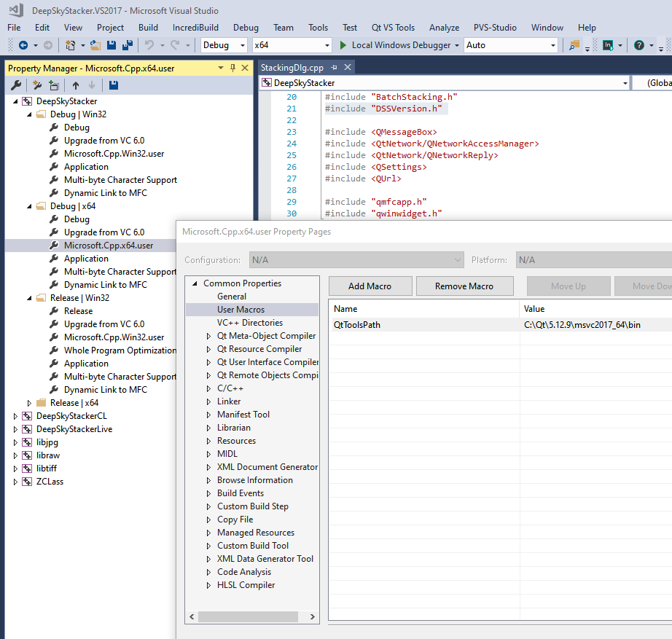The width and height of the screenshot is (672, 639).
Task: Open the Analyze menu
Action: [x=444, y=28]
